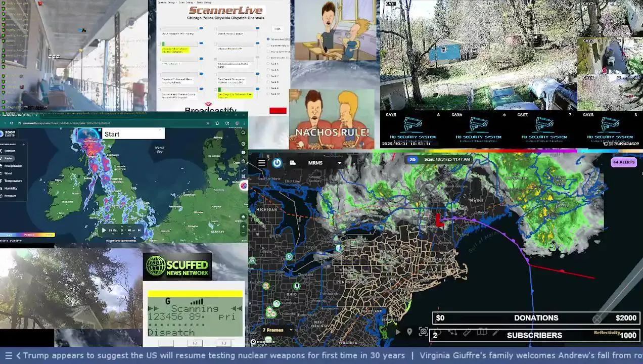The width and height of the screenshot is (643, 364).
Task: Select the Bank 5 radio button
Action: (x=268, y=63)
